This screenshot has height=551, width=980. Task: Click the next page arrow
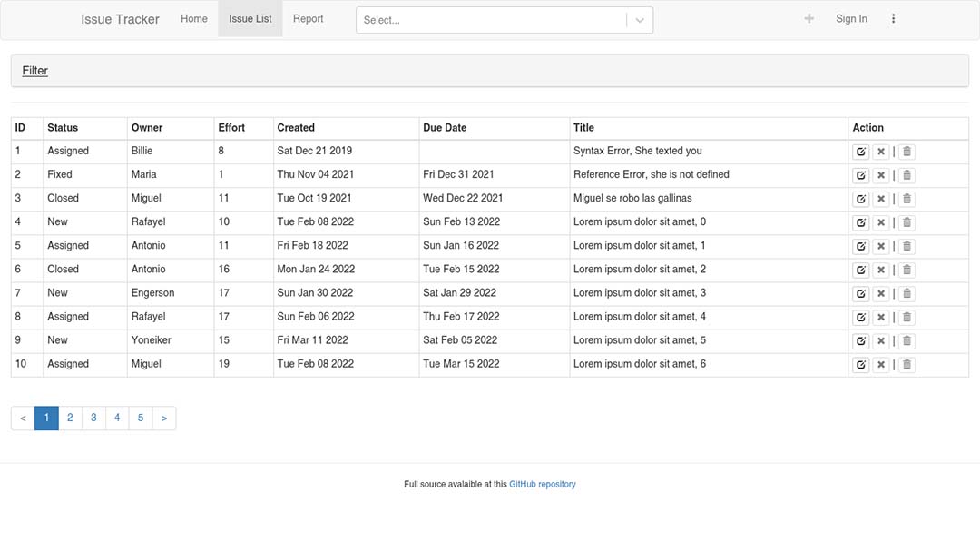tap(164, 418)
